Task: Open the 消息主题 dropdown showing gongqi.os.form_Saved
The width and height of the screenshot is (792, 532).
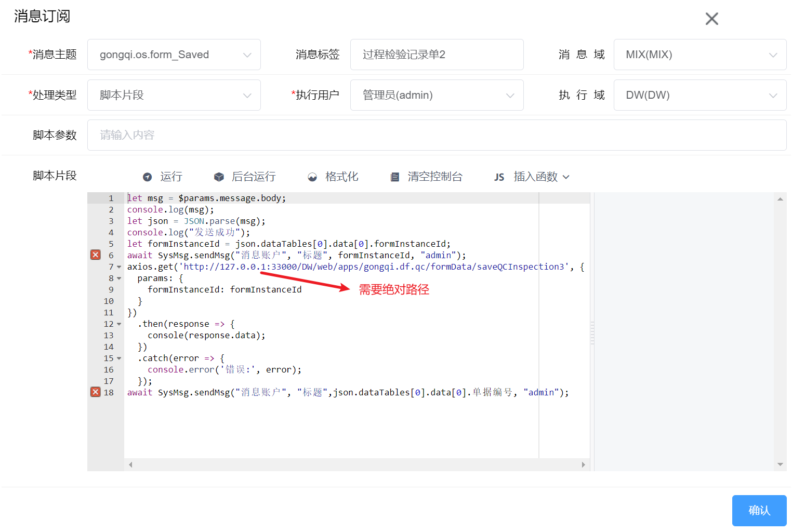Action: click(174, 55)
